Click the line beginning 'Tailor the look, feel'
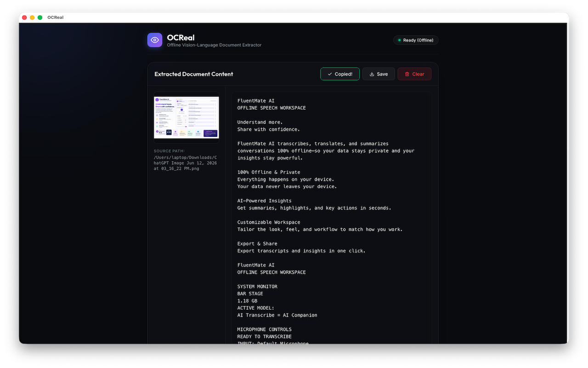Viewport: 588px width, 368px height. pos(320,229)
